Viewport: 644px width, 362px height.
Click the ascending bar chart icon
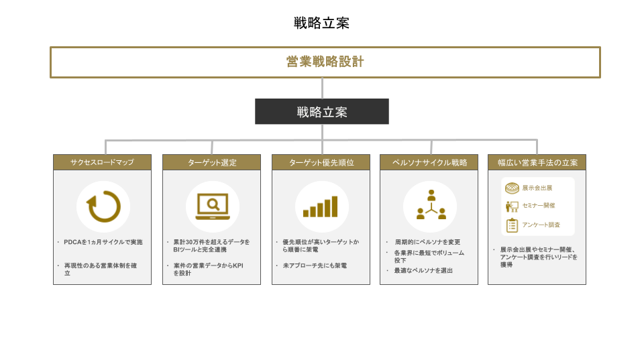(x=321, y=206)
